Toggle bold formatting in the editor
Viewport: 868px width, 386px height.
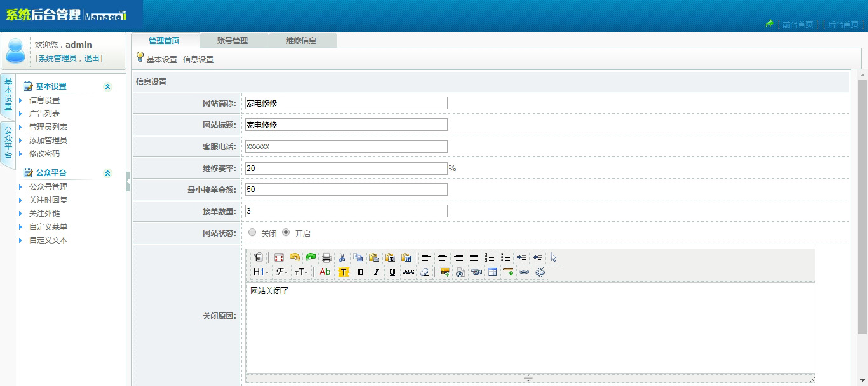click(x=360, y=272)
